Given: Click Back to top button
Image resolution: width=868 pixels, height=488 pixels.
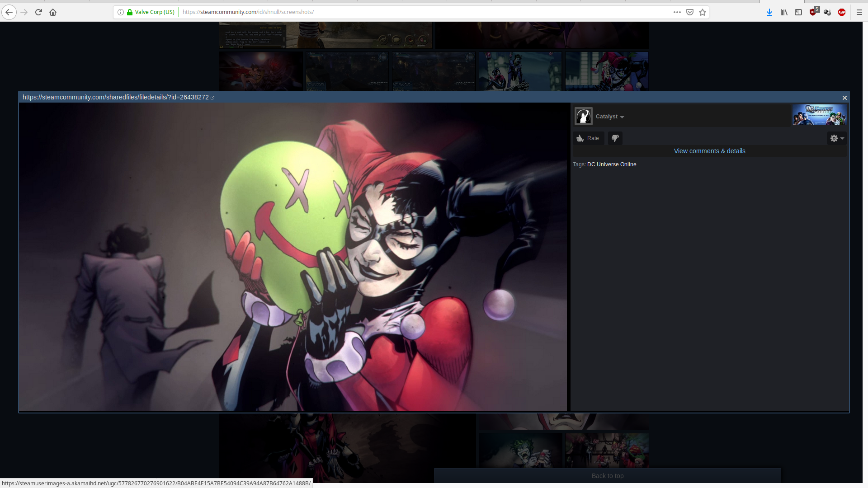Looking at the screenshot, I should [x=607, y=476].
